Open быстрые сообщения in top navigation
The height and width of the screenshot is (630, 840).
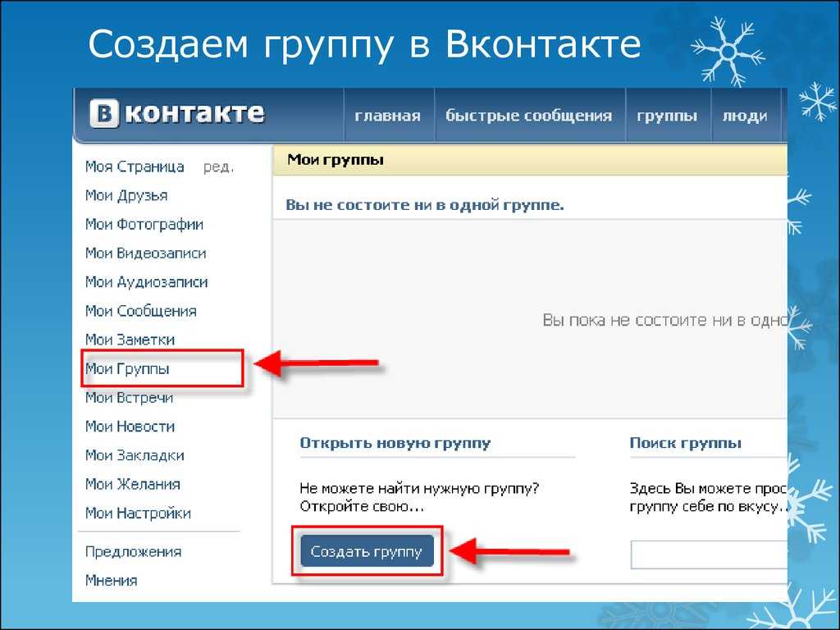[x=529, y=116]
